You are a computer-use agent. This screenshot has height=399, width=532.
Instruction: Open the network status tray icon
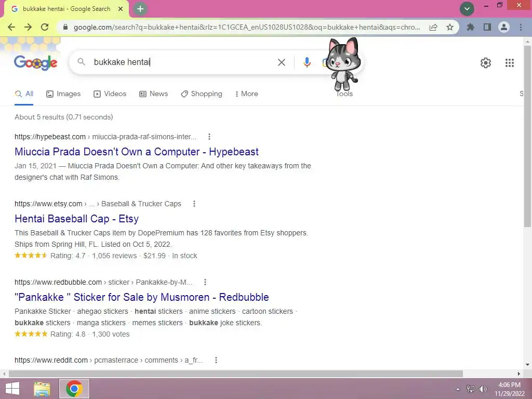point(470,389)
